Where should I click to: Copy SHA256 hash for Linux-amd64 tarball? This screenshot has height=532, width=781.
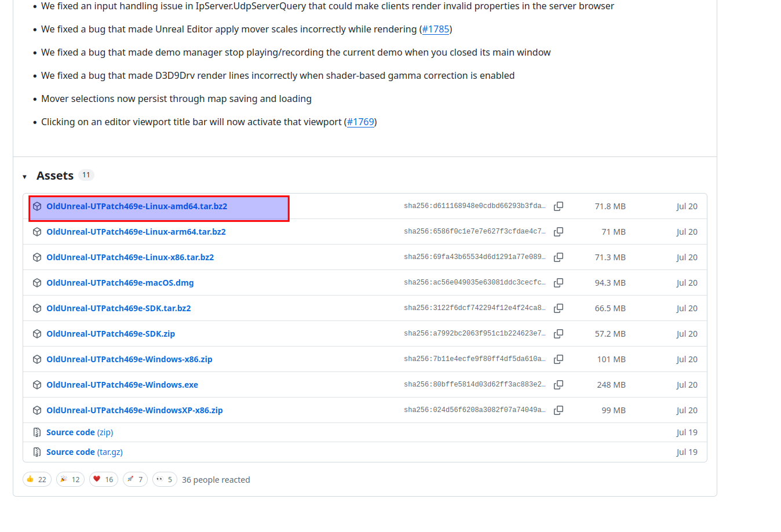559,206
